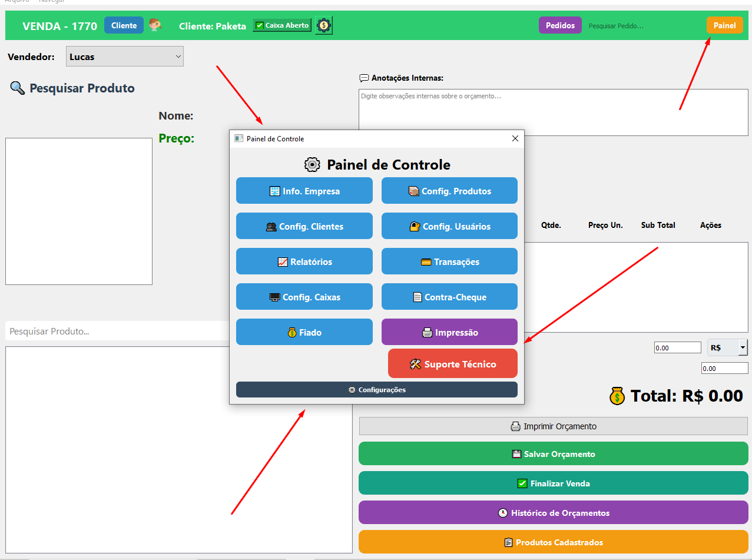
Task: Expand the Vendedor dropdown showing Lucas
Action: [x=124, y=57]
